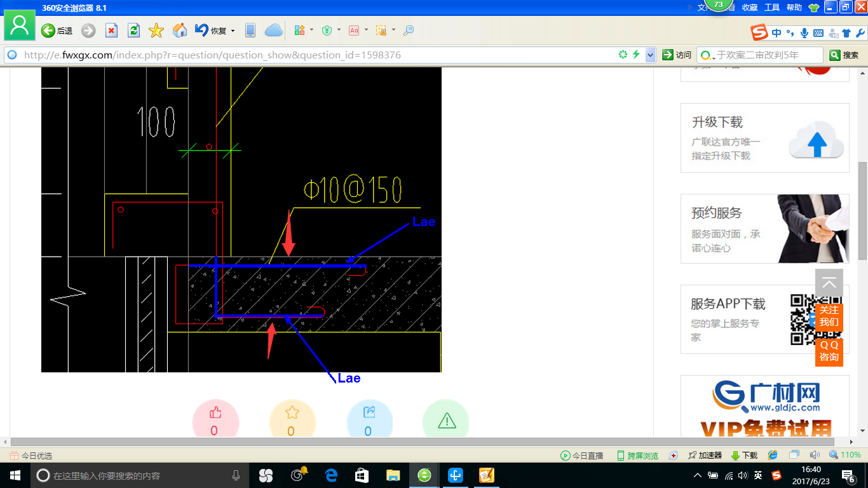Click the thumbs-up like button
The width and height of the screenshot is (868, 488).
(x=215, y=419)
